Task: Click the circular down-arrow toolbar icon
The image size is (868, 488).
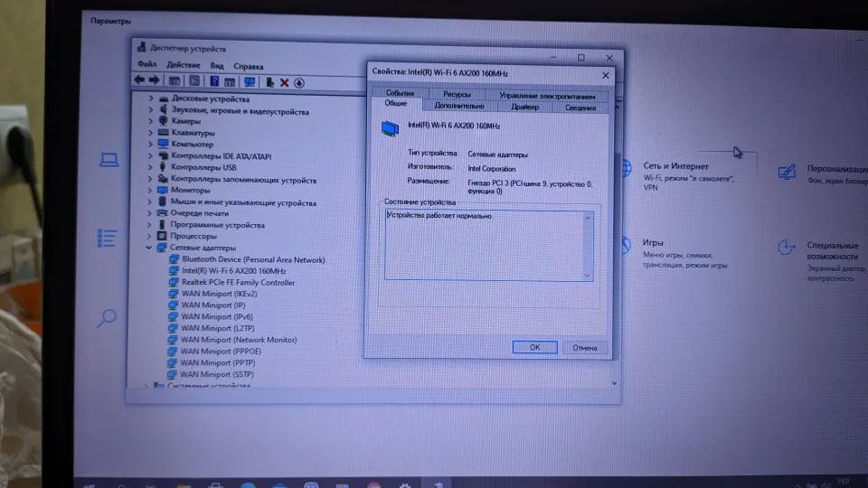Action: coord(299,83)
